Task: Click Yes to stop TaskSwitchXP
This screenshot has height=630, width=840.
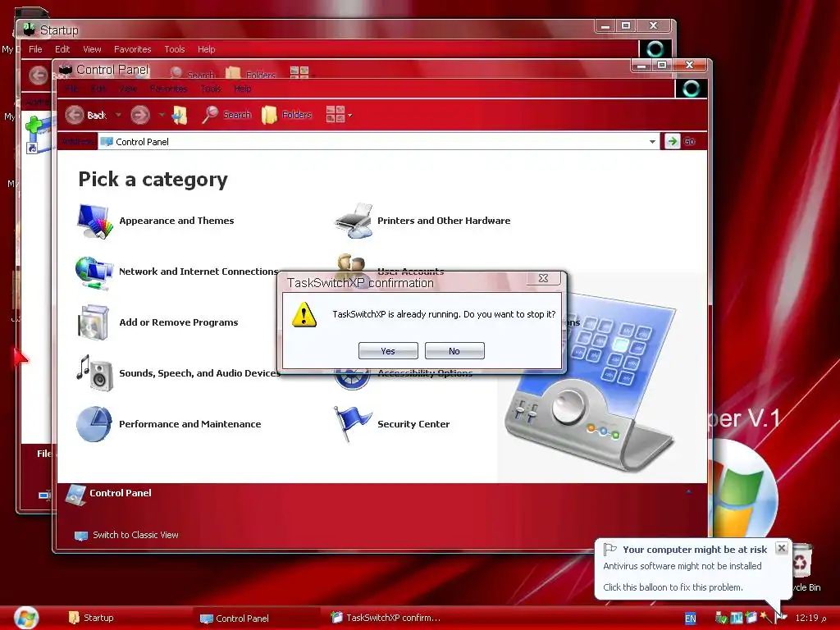Action: coord(388,351)
